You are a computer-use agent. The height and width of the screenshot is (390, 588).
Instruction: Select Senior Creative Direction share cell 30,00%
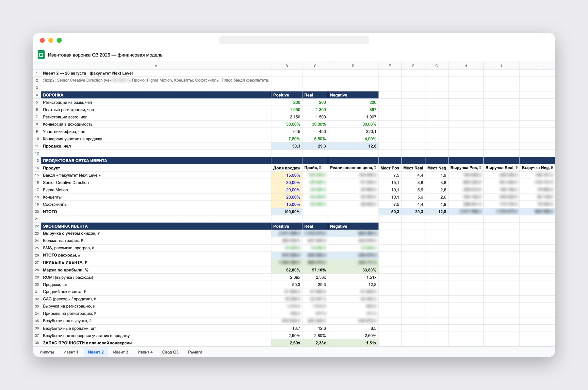click(x=286, y=183)
